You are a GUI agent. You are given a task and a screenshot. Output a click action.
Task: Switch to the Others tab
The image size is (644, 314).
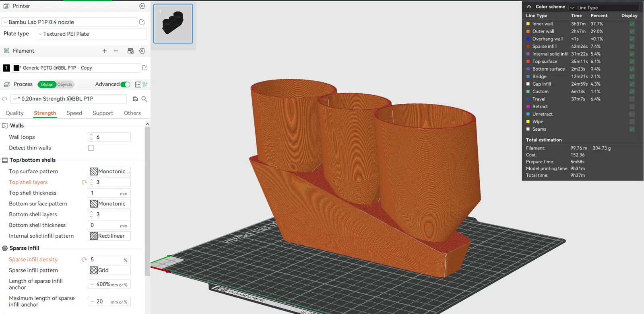click(x=132, y=113)
